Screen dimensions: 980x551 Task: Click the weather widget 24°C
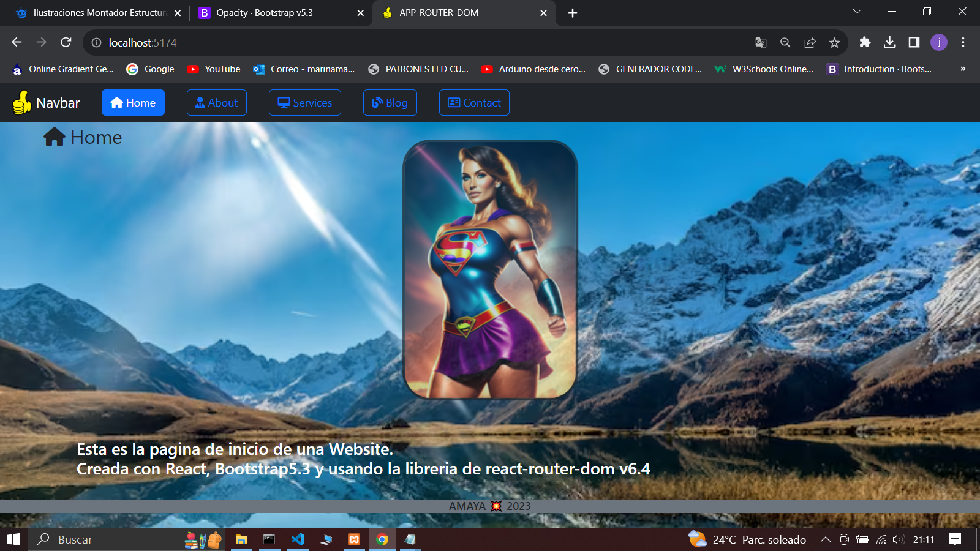(747, 539)
